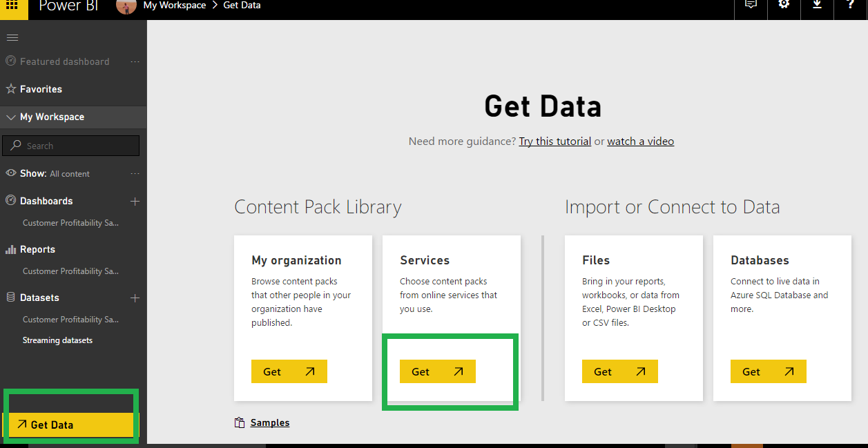
Task: Click the 'Databases' card title
Action: pos(760,260)
